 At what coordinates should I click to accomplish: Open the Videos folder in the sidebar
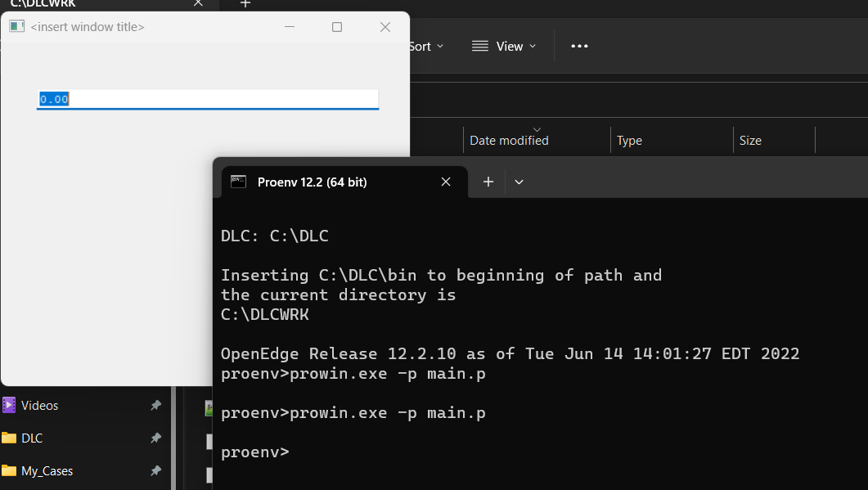(47, 405)
